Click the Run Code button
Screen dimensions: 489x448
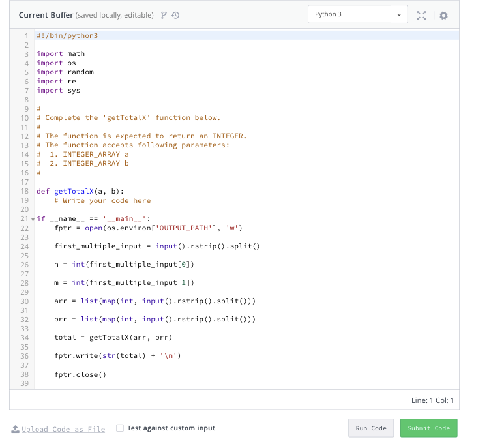pyautogui.click(x=371, y=428)
